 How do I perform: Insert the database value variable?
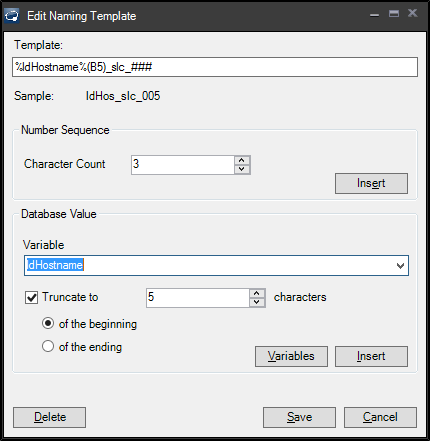pyautogui.click(x=371, y=356)
